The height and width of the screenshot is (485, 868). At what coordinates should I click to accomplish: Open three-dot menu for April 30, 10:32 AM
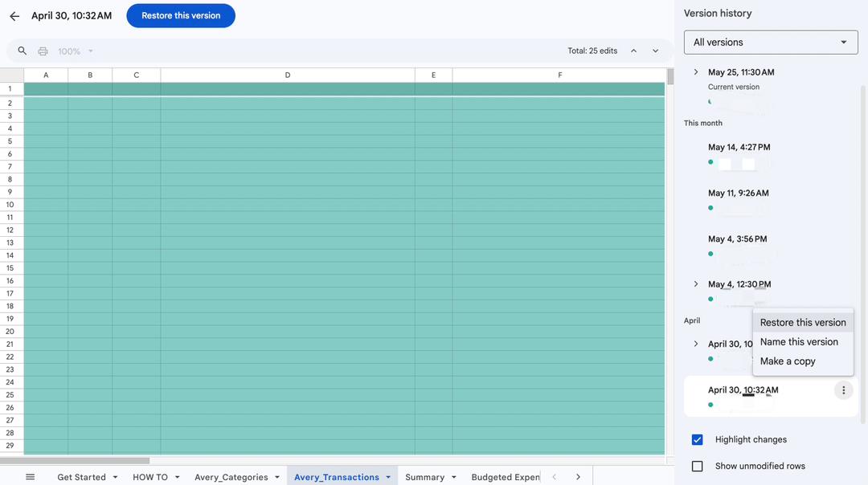pos(844,390)
